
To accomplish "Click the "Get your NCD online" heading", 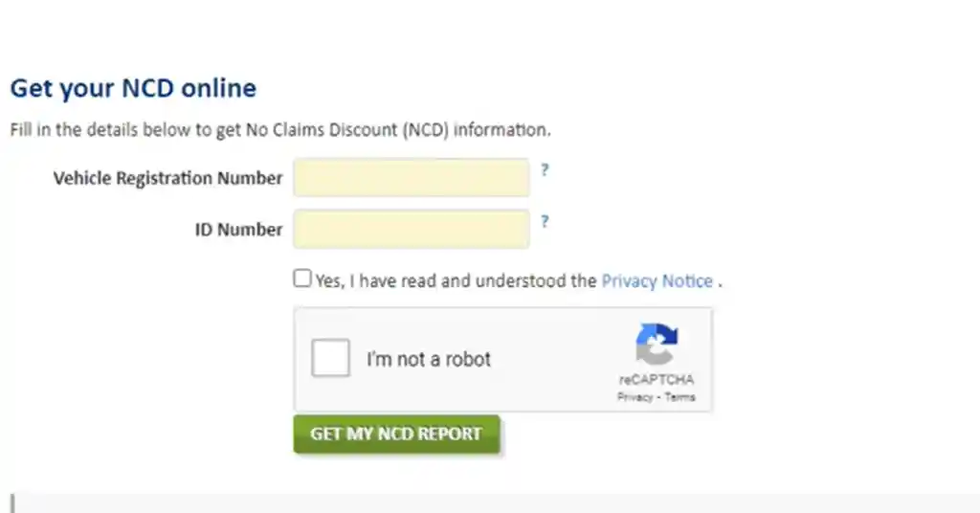I will click(x=133, y=88).
